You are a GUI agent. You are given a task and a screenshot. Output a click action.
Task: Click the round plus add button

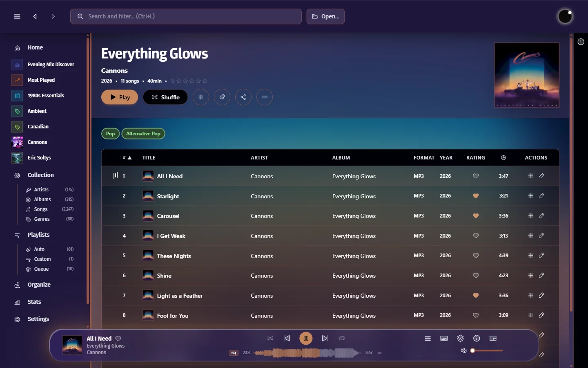(x=201, y=97)
